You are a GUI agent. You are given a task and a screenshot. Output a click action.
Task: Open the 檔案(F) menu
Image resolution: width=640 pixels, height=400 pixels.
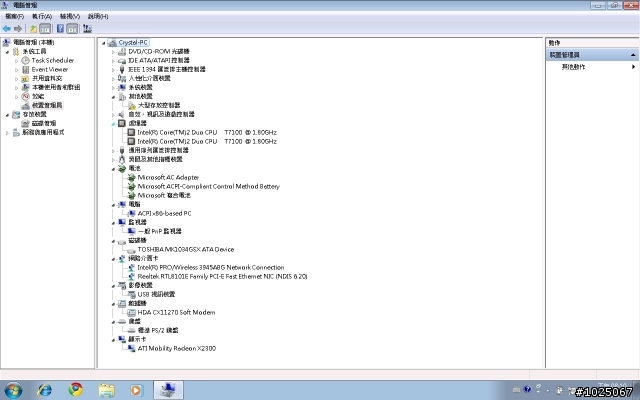tap(14, 16)
